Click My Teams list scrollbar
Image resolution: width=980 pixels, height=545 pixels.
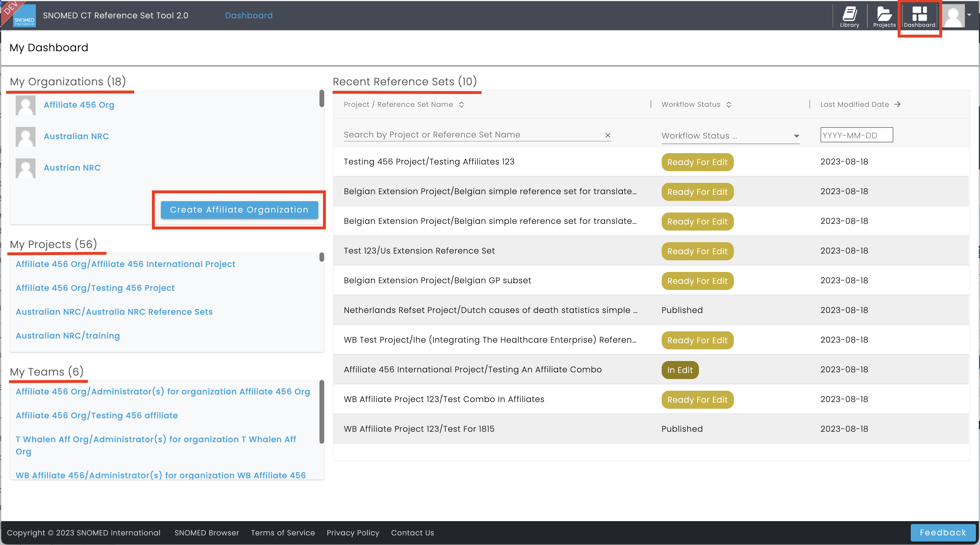point(322,412)
